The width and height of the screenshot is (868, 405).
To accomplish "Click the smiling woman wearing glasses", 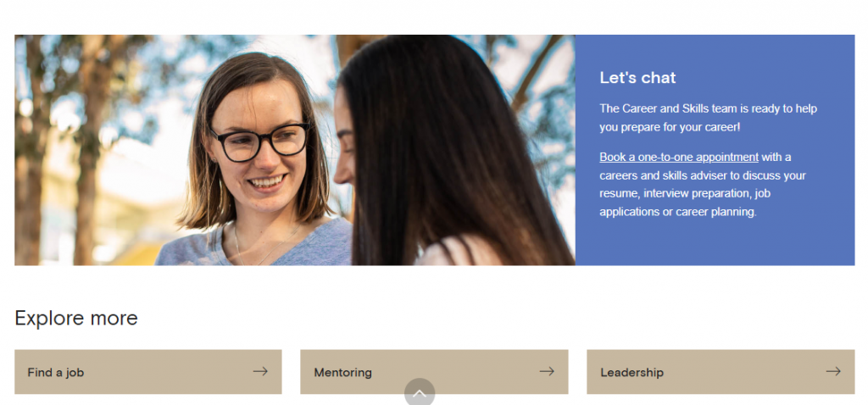I will tap(258, 160).
